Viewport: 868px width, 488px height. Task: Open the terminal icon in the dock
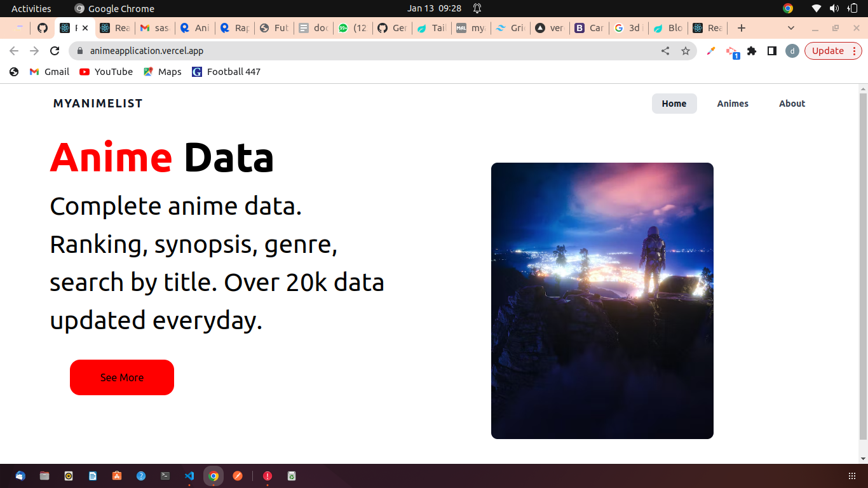165,475
